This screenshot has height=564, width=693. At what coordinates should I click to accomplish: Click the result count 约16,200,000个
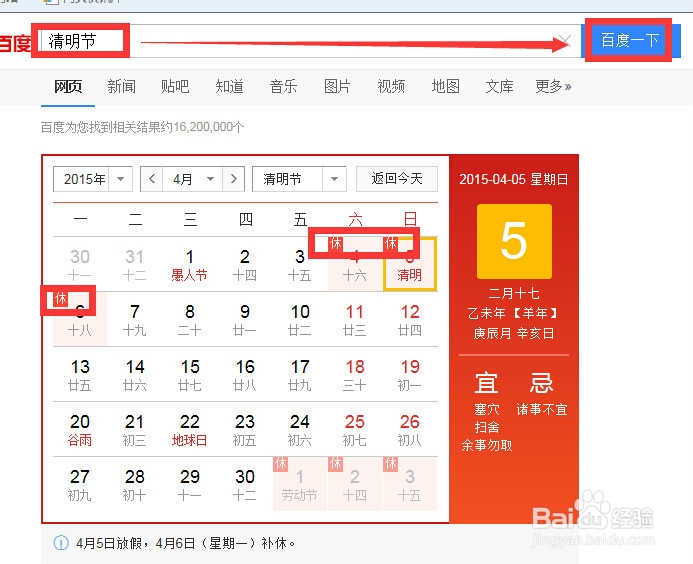tap(202, 127)
